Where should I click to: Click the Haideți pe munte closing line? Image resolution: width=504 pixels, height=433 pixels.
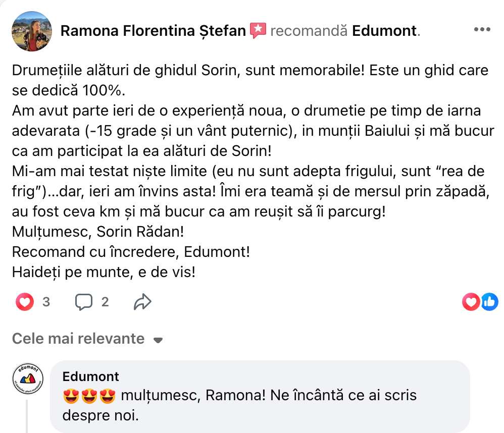pyautogui.click(x=103, y=272)
